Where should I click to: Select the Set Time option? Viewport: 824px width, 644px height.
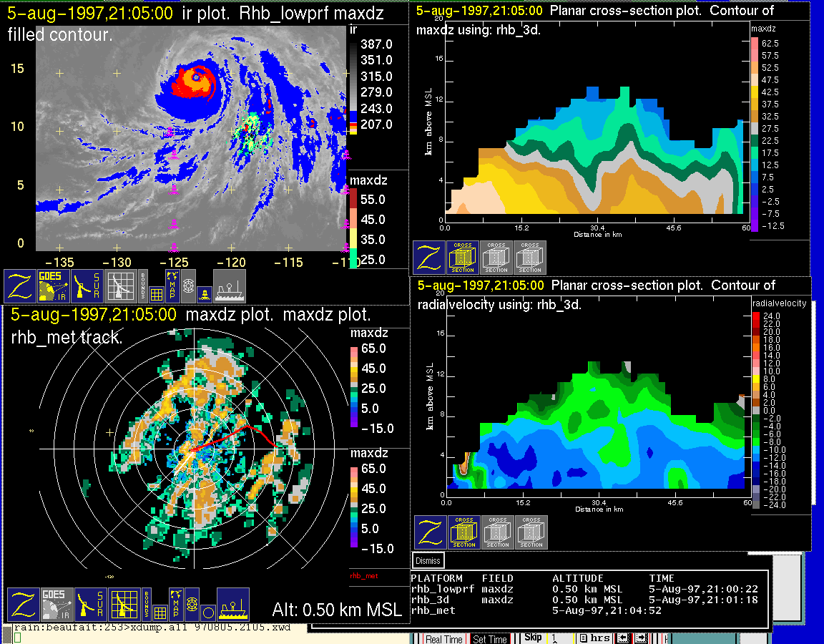490,639
